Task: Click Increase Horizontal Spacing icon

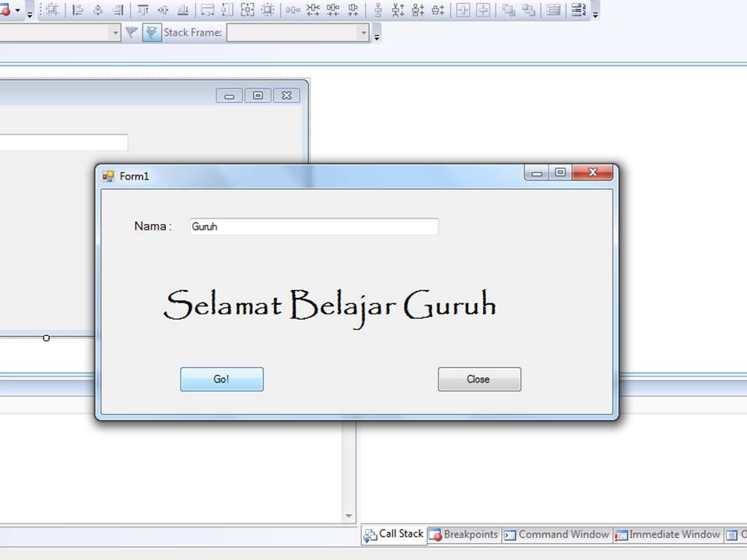Action: 313,9
